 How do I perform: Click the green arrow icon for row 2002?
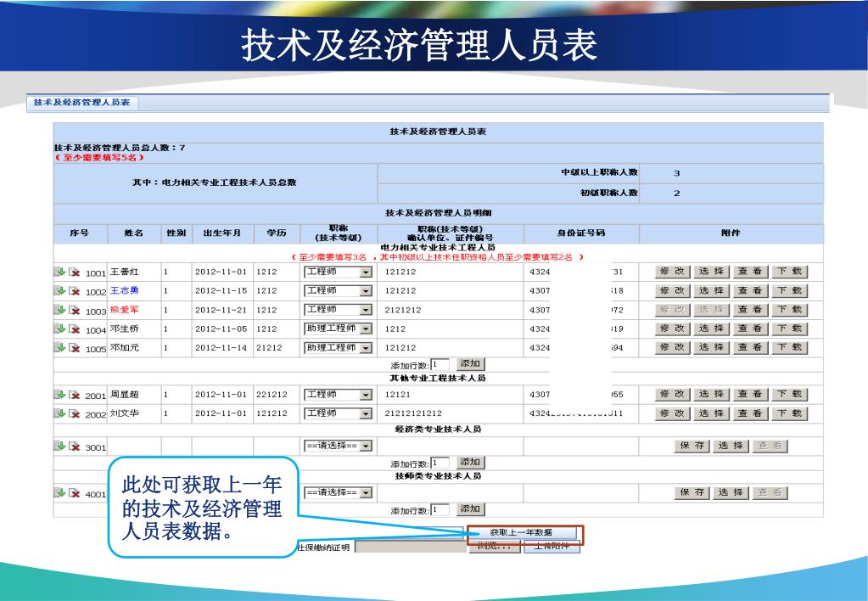click(x=60, y=413)
